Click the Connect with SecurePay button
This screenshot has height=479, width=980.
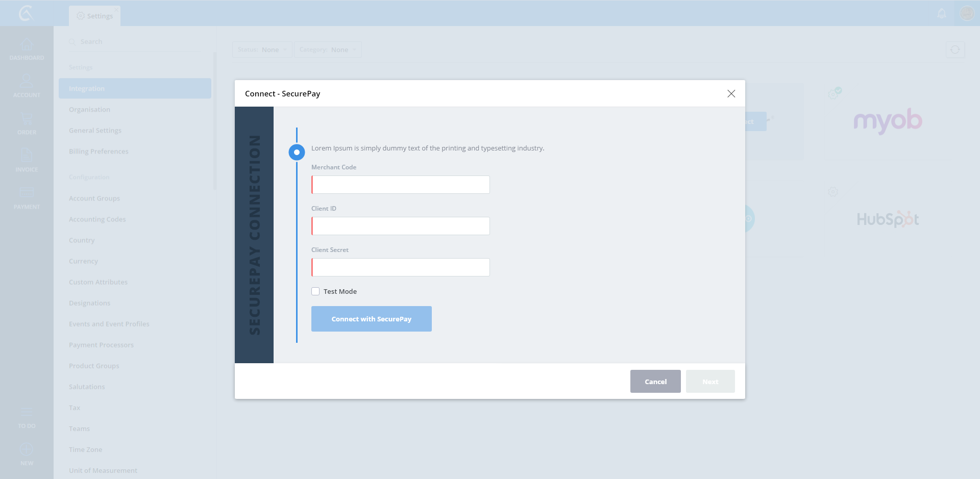[x=371, y=319]
